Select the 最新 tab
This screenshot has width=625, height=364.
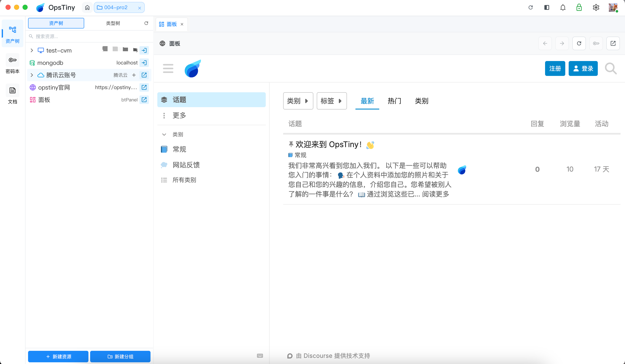tap(367, 101)
